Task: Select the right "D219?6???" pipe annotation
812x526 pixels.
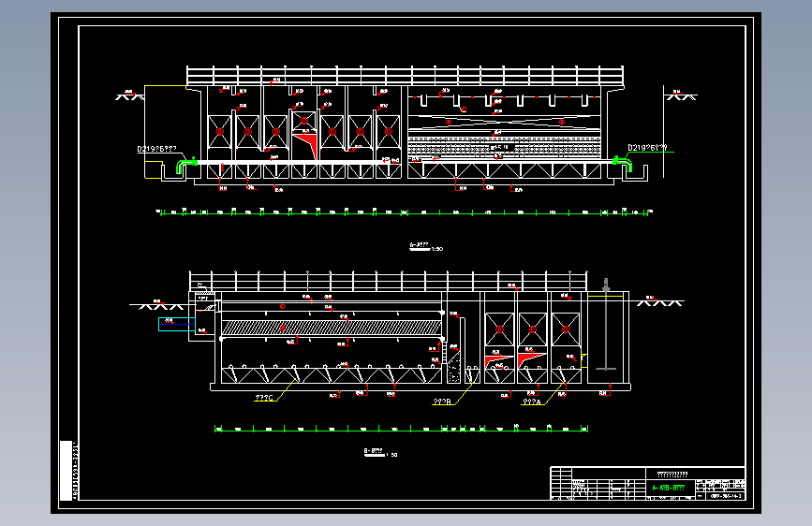Action: pyautogui.click(x=647, y=148)
